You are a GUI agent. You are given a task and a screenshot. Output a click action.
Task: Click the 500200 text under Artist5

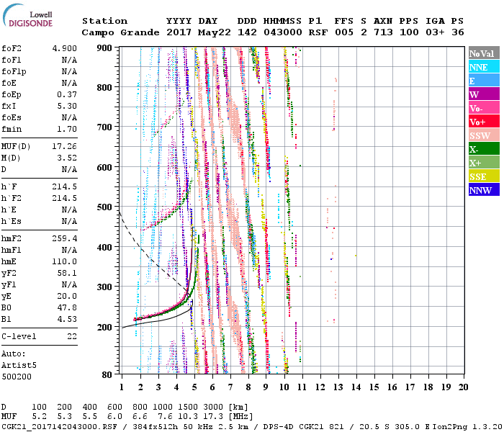(17, 377)
